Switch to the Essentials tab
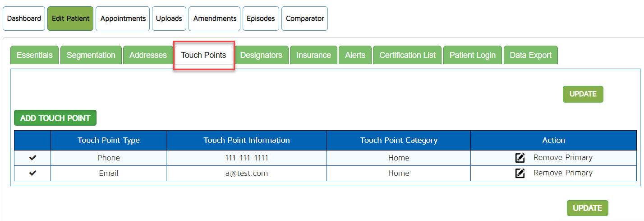This screenshot has height=221, width=644. pos(35,55)
